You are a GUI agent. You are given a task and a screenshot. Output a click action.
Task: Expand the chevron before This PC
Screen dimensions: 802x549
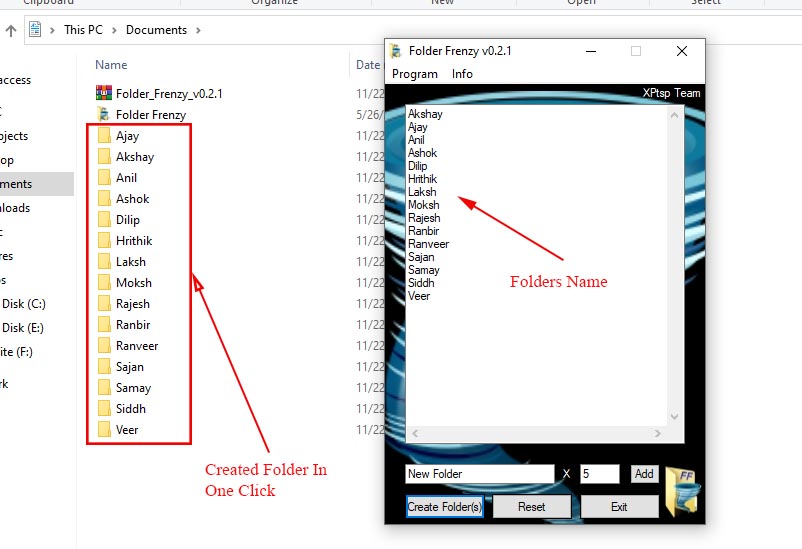coord(53,30)
